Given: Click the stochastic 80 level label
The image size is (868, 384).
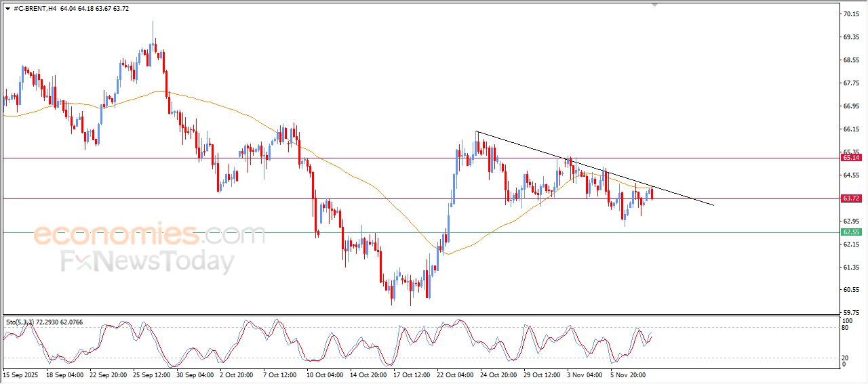Looking at the screenshot, I should [846, 328].
